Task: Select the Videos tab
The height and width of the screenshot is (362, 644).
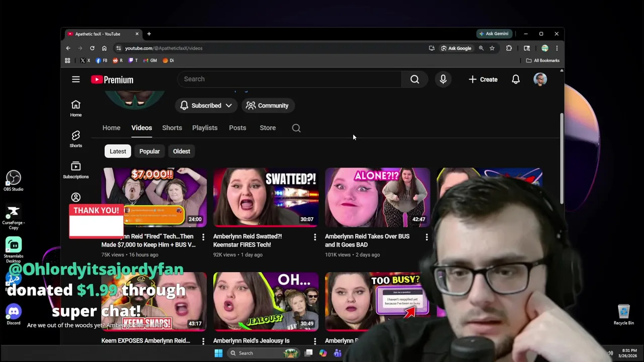Action: tap(141, 128)
